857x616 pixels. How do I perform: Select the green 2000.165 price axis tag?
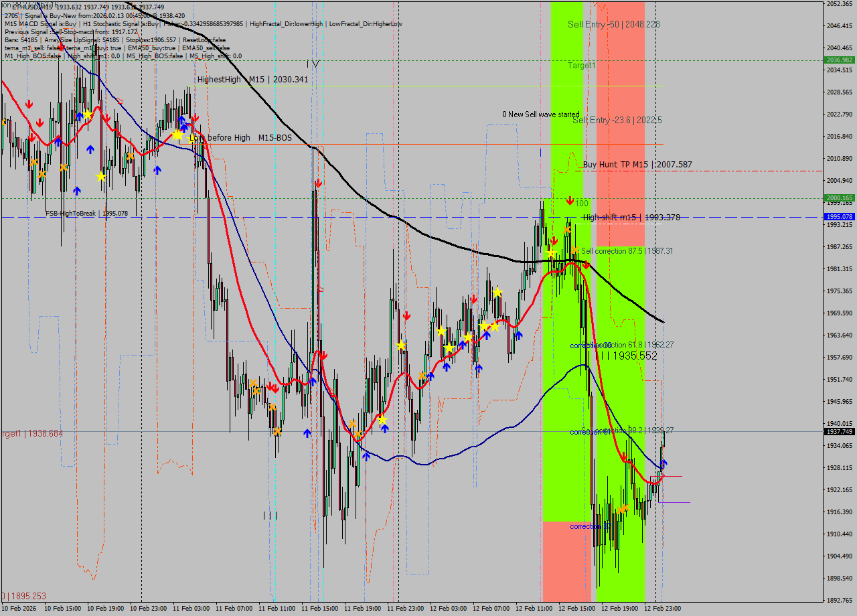839,198
